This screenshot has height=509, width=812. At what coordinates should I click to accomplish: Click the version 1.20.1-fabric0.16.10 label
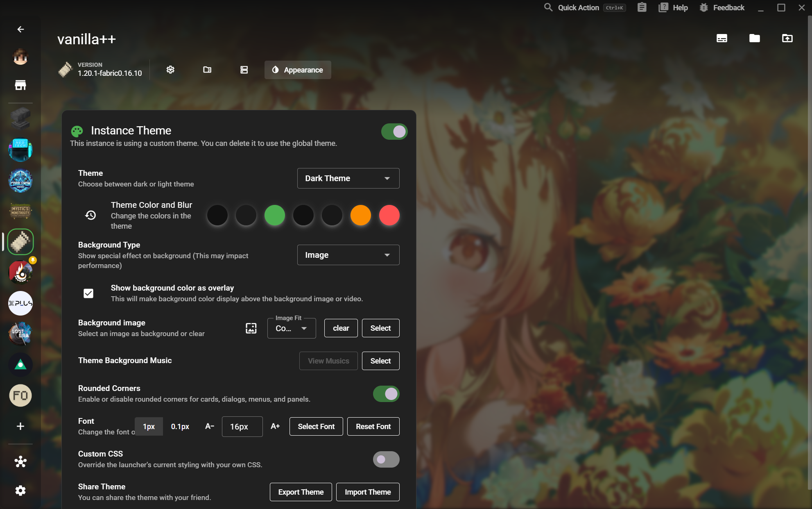pos(110,73)
